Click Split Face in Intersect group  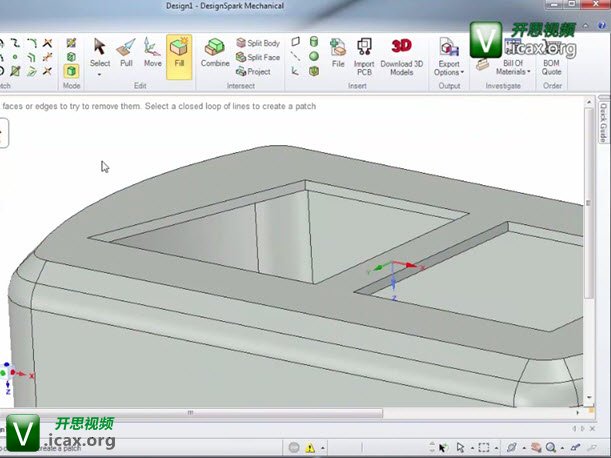point(258,57)
